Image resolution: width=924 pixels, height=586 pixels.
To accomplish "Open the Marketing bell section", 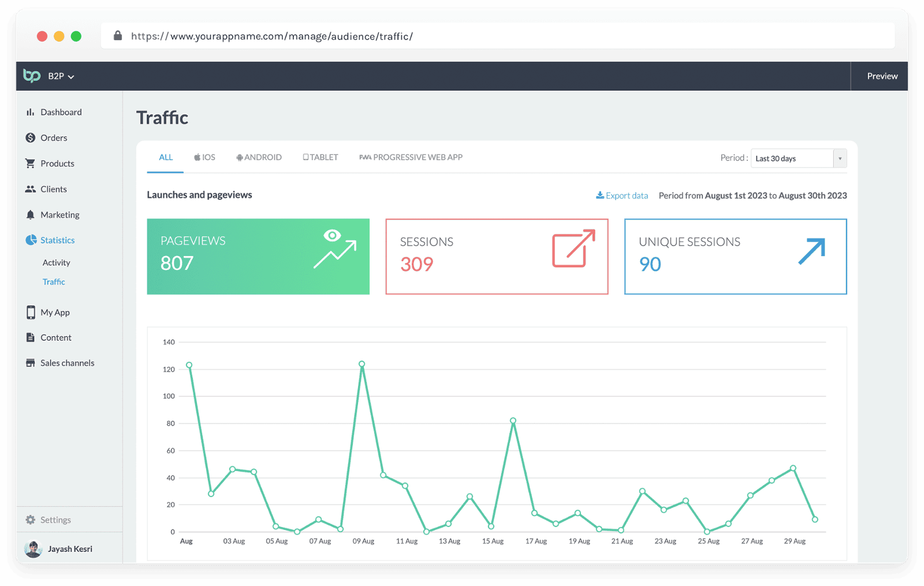I will click(59, 214).
